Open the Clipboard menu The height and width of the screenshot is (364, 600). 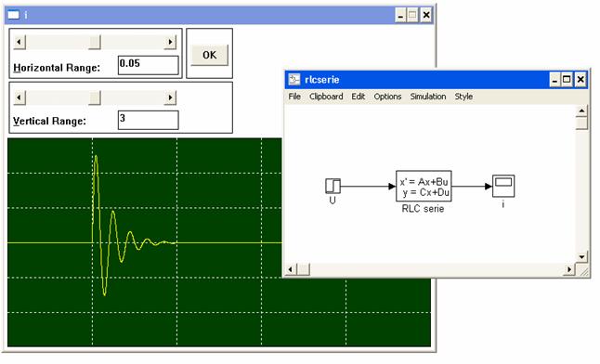click(326, 97)
